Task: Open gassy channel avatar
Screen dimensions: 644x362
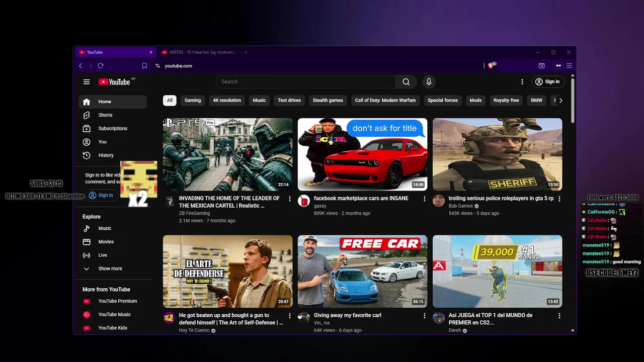Action: [304, 201]
